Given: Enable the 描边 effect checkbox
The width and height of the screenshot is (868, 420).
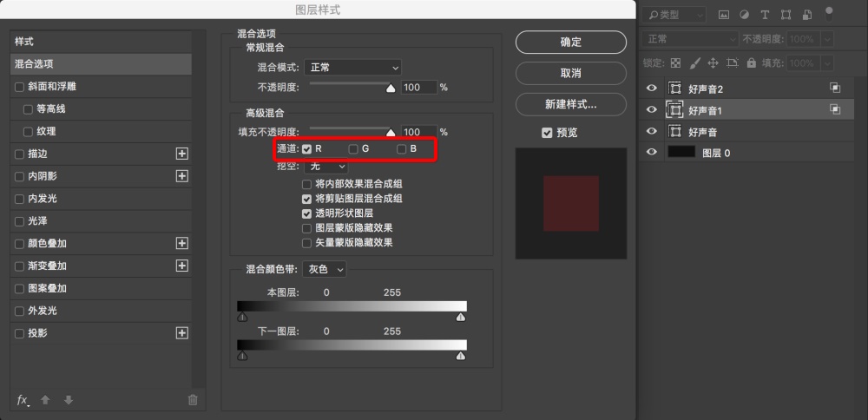Looking at the screenshot, I should [19, 154].
